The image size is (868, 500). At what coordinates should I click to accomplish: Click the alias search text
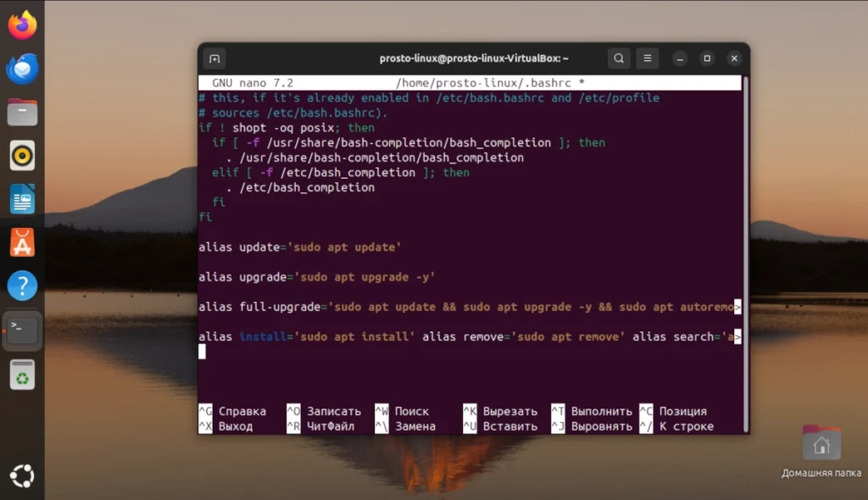[x=683, y=336]
